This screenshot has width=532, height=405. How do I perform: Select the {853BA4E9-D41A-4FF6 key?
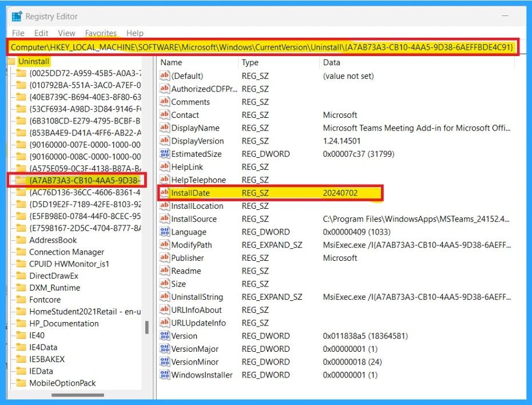click(85, 133)
